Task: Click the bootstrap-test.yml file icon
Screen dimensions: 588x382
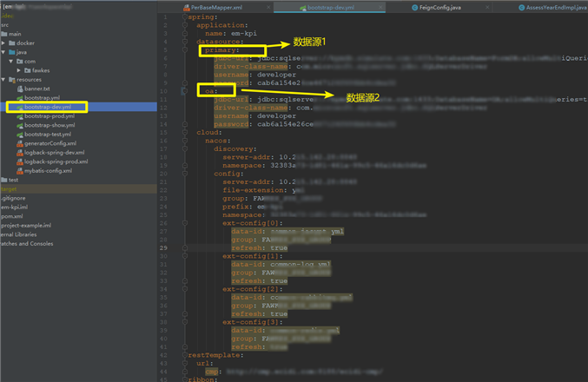Action: click(20, 135)
